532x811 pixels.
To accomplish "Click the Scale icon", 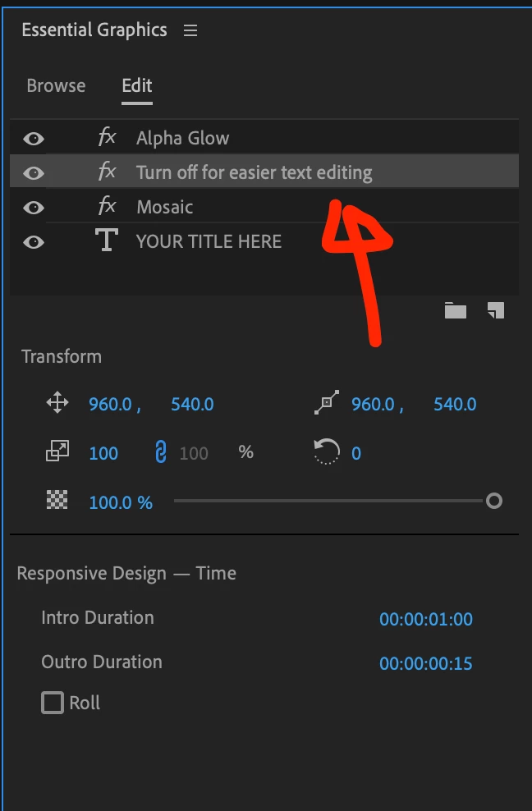I will coord(57,451).
